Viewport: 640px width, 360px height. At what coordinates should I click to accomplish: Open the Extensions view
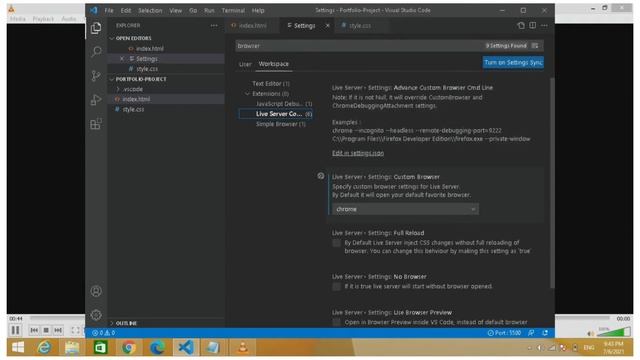(96, 124)
